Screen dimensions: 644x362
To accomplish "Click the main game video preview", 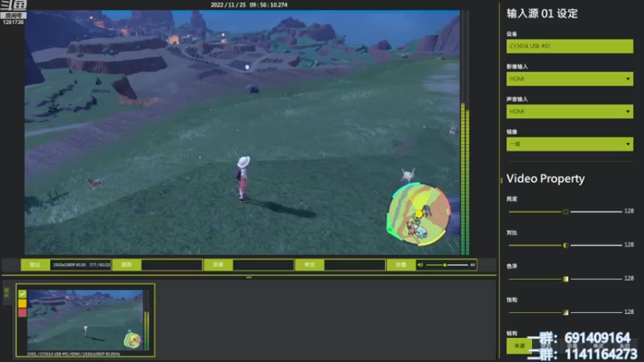I will click(242, 132).
